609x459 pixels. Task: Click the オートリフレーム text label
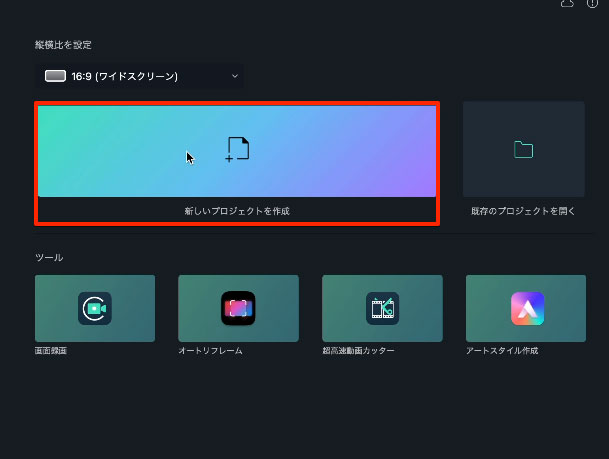click(x=211, y=351)
